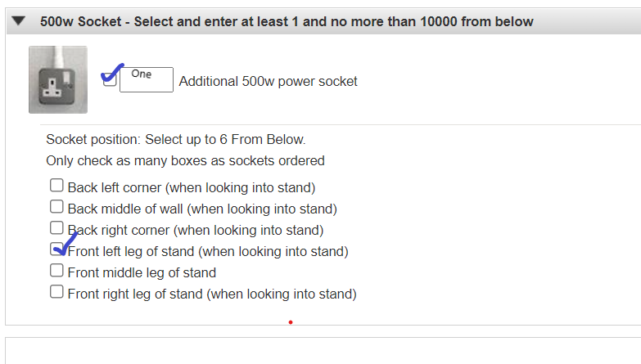This screenshot has height=364, width=641.
Task: Click the Back right corner label text
Action: click(x=196, y=230)
